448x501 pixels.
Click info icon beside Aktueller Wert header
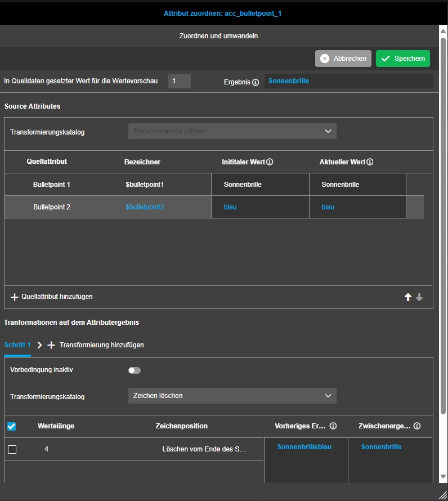pos(370,162)
